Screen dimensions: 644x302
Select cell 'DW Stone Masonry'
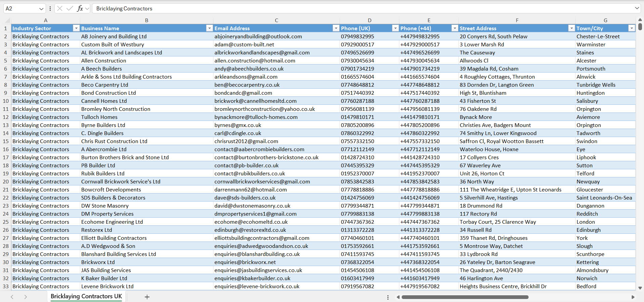tap(147, 206)
